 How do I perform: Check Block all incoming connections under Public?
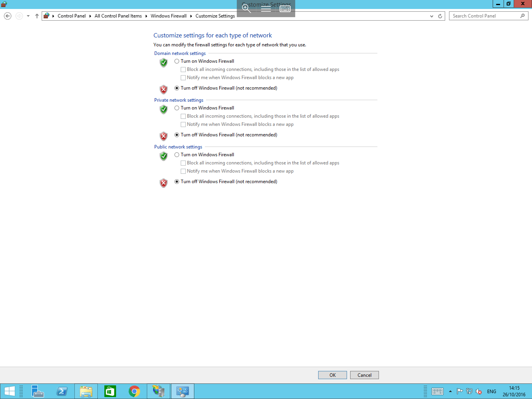point(183,163)
